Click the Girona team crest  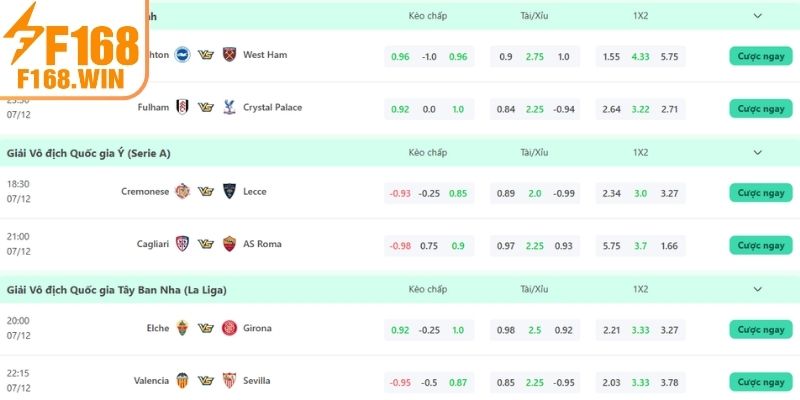[230, 328]
